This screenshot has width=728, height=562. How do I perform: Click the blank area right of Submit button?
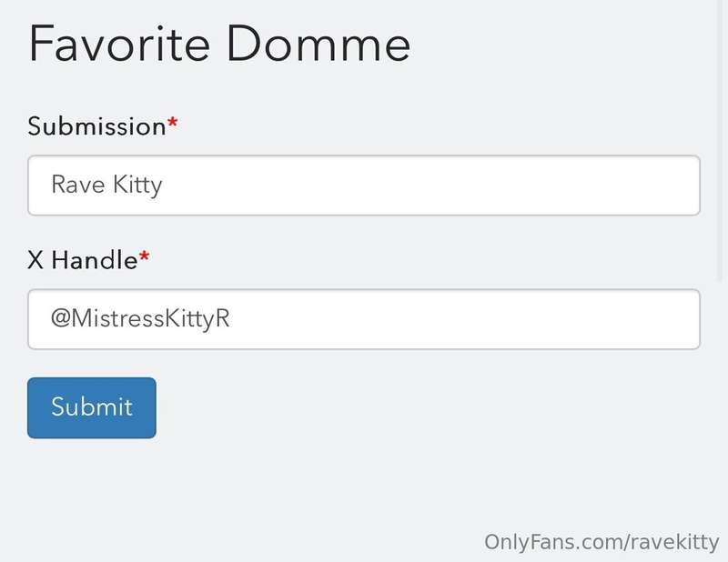pos(409,407)
